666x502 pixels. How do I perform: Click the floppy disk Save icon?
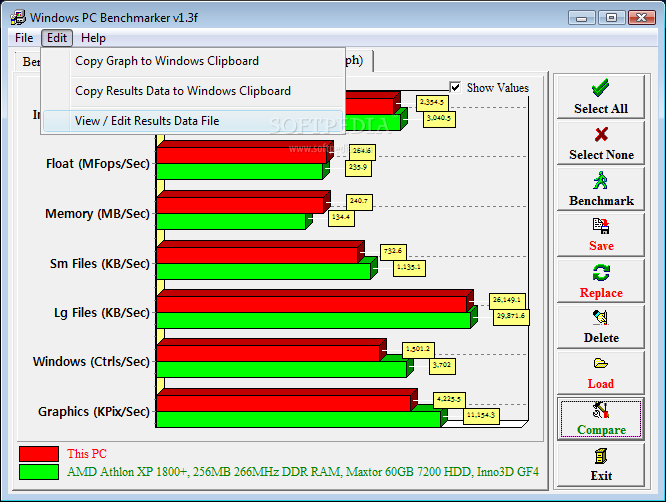pos(601,226)
